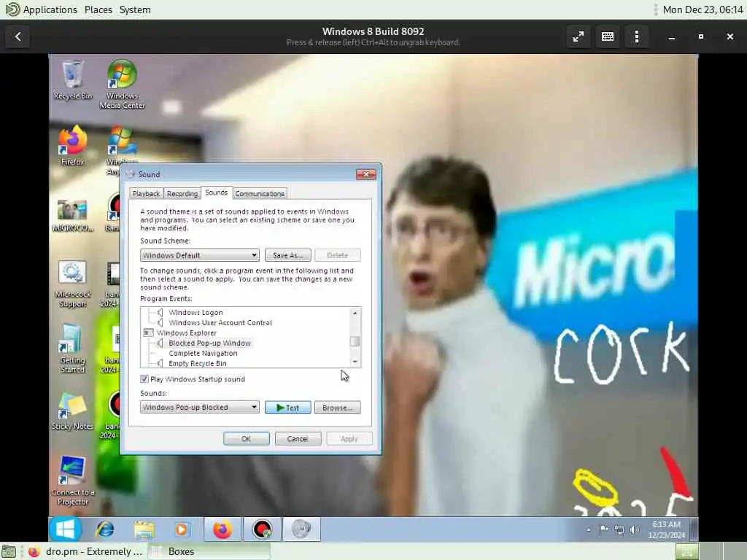747x560 pixels.
Task: Switch to the Recording tab
Action: click(x=182, y=194)
